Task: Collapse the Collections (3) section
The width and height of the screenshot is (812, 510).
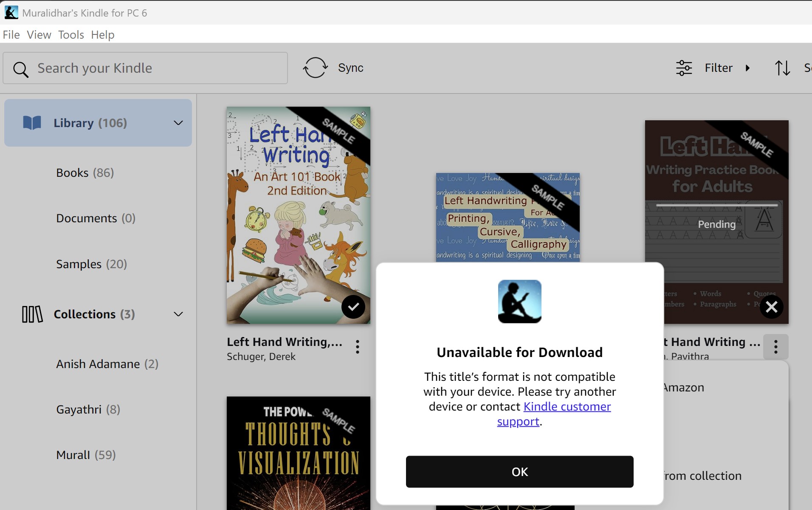Action: [178, 314]
